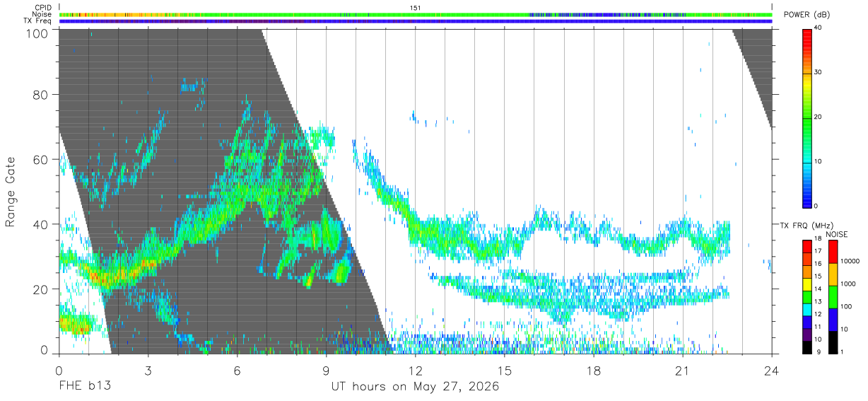The image size is (868, 401).
Task: Click the 11 label on the TX FRQ legend
Action: (x=818, y=327)
